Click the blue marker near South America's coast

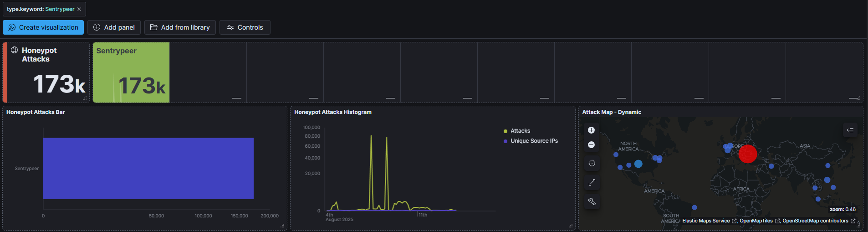pyautogui.click(x=694, y=207)
